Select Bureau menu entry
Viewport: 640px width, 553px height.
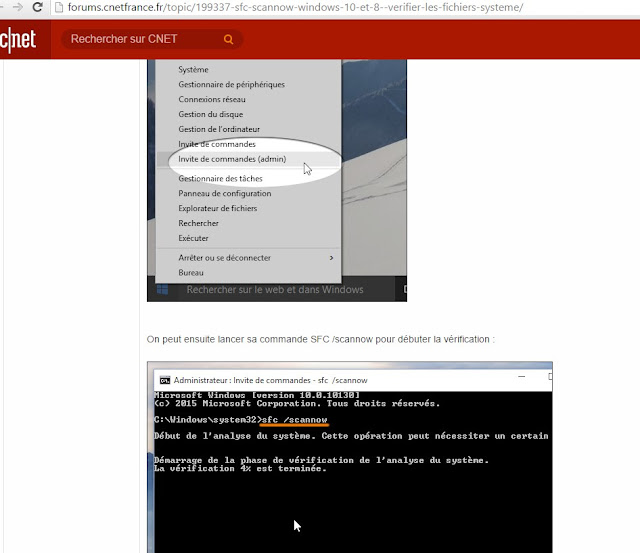coord(191,273)
